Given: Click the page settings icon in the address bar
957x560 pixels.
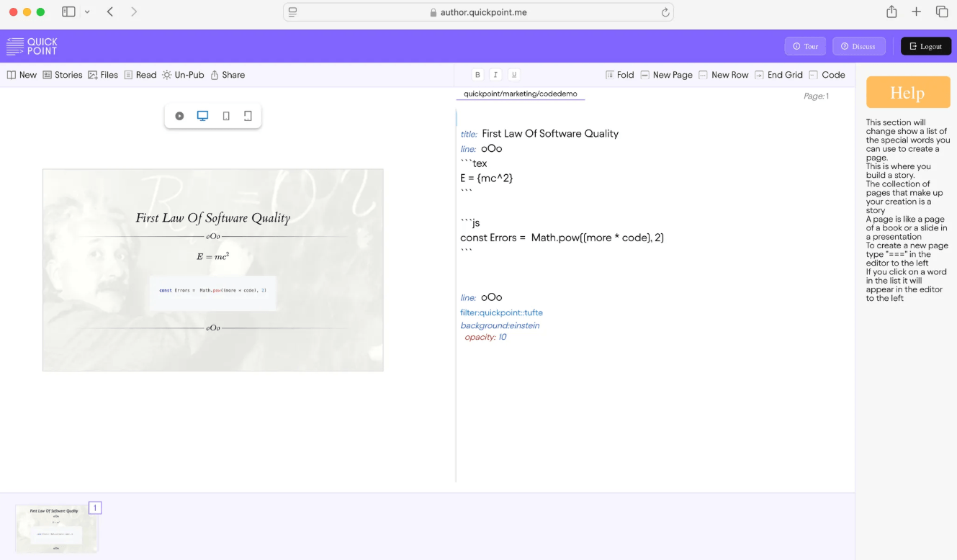Looking at the screenshot, I should coord(292,12).
